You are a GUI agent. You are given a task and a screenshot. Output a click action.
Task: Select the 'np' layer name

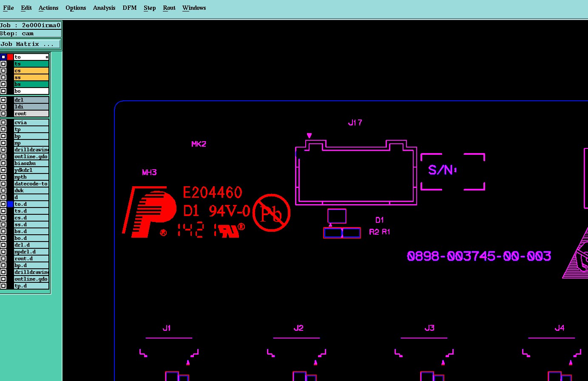(31, 143)
